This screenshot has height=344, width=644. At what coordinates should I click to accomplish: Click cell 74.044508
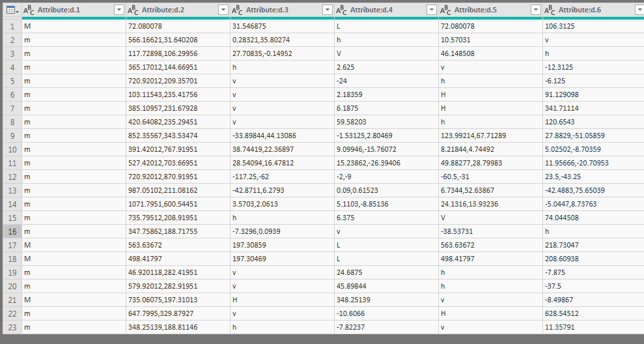pos(593,218)
